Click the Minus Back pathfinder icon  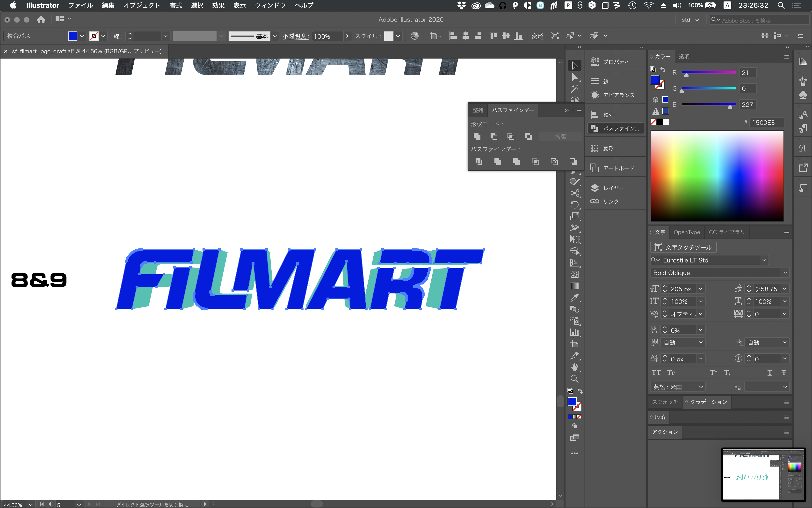click(573, 162)
